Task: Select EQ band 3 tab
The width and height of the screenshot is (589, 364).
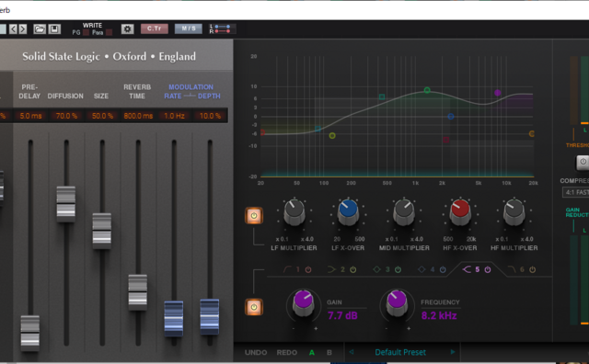Action: [381, 269]
